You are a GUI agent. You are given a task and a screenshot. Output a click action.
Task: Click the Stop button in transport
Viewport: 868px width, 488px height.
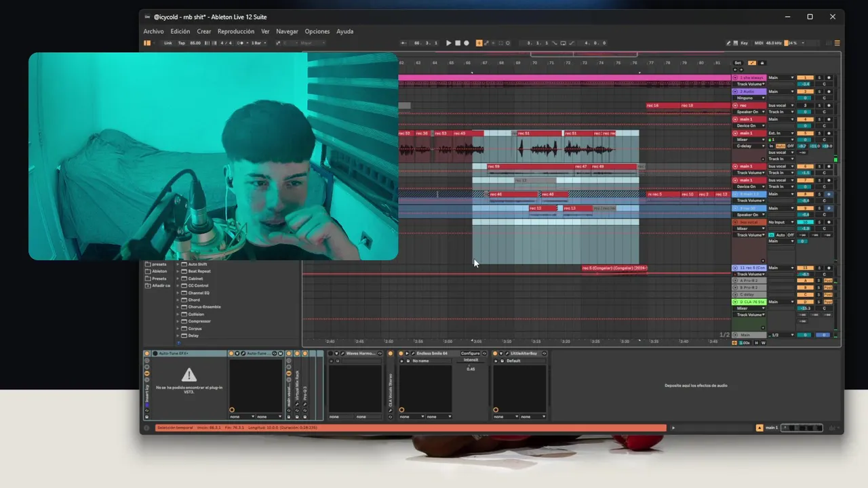pos(458,43)
